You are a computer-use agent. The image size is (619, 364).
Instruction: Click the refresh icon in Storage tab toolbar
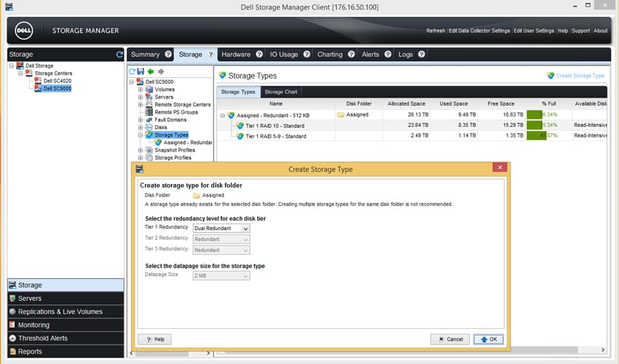(132, 71)
